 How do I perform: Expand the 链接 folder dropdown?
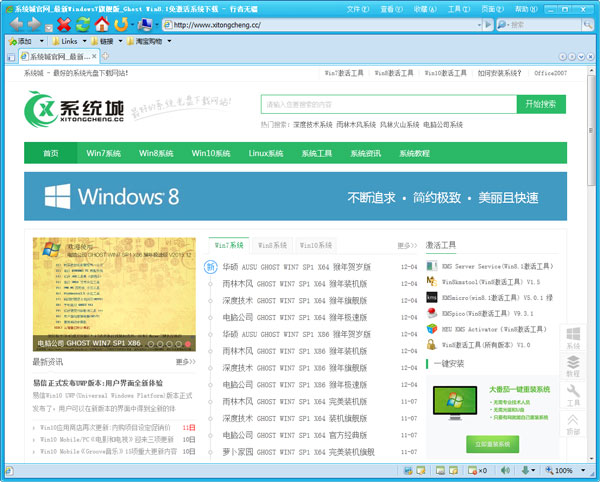coord(120,41)
